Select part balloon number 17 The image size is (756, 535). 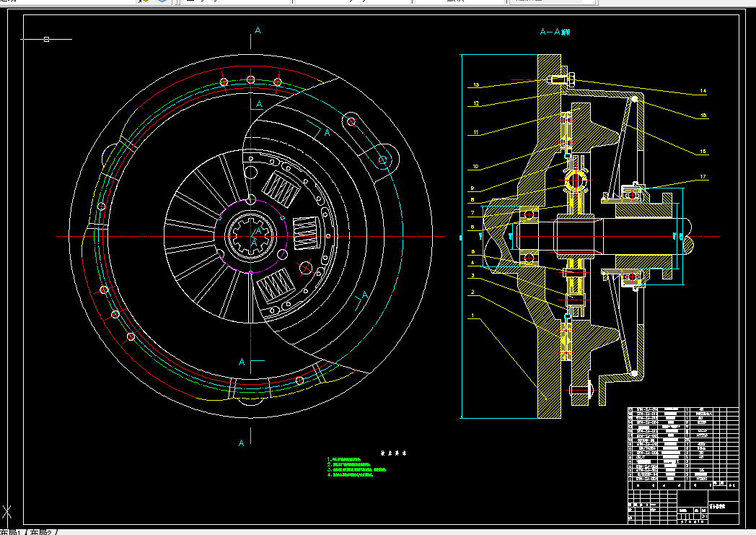[x=703, y=177]
